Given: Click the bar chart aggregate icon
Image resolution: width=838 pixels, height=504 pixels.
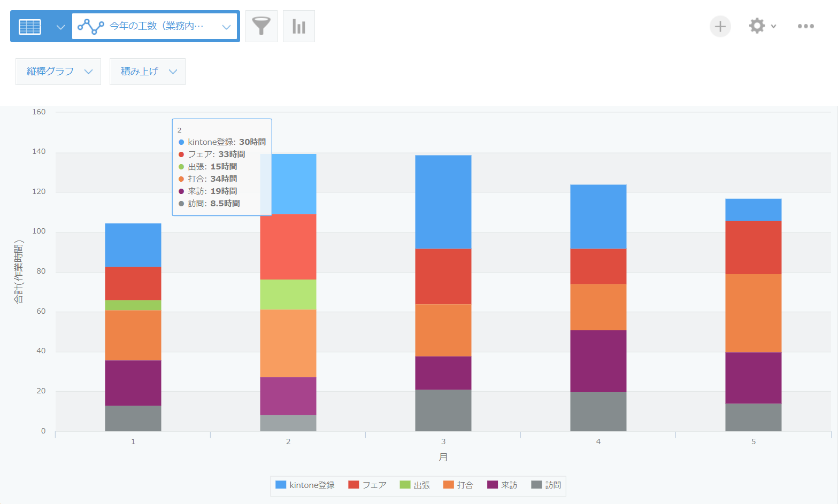Looking at the screenshot, I should click(x=298, y=26).
